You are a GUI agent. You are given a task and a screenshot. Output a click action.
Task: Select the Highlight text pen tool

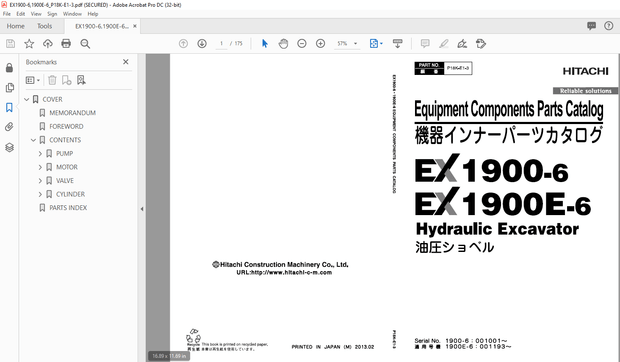point(444,43)
